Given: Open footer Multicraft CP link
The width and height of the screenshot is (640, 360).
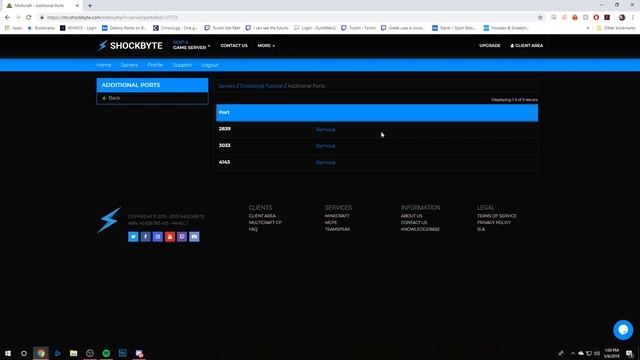Looking at the screenshot, I should [x=265, y=222].
